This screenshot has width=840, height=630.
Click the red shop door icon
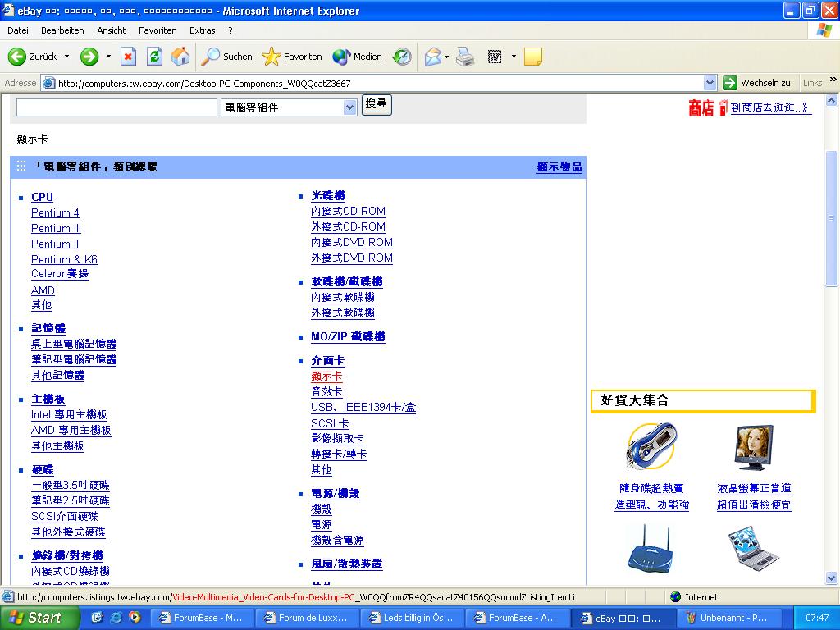pyautogui.click(x=723, y=107)
